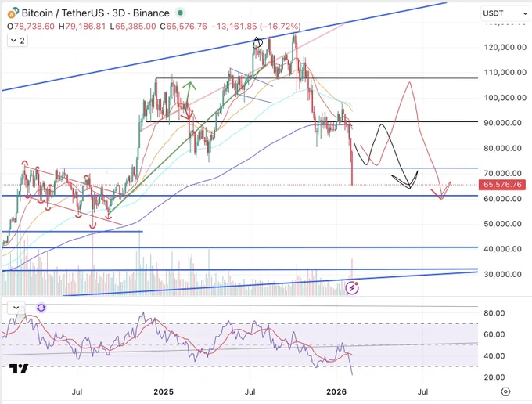Click the RSI 20.00 scale label
This screenshot has width=532, height=404.
(x=494, y=377)
